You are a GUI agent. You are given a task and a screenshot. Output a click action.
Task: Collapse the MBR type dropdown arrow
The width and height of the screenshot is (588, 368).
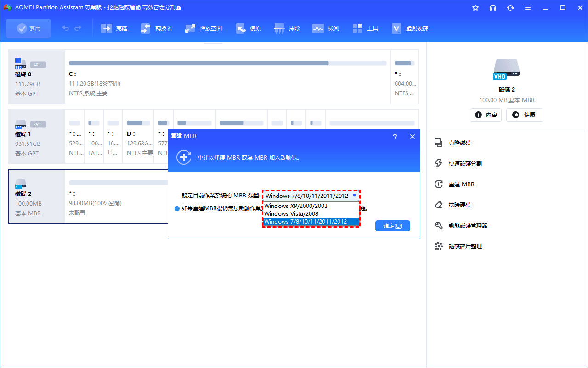point(354,195)
